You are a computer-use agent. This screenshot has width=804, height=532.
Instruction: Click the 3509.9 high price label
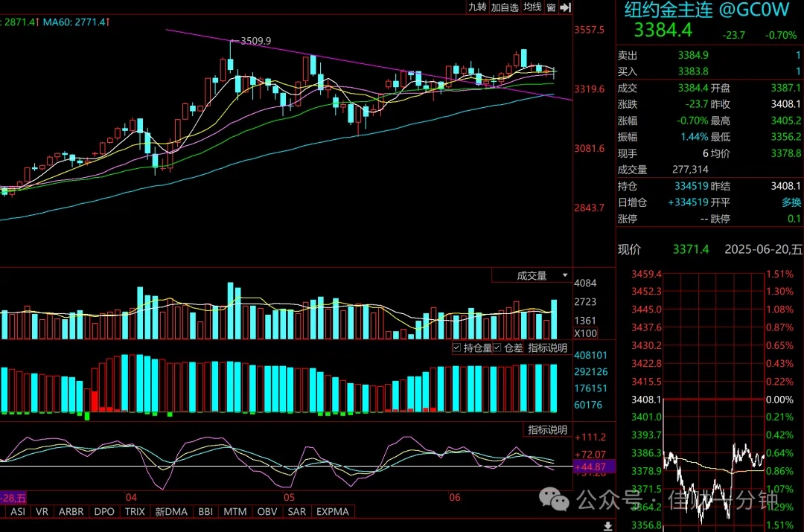(x=255, y=40)
